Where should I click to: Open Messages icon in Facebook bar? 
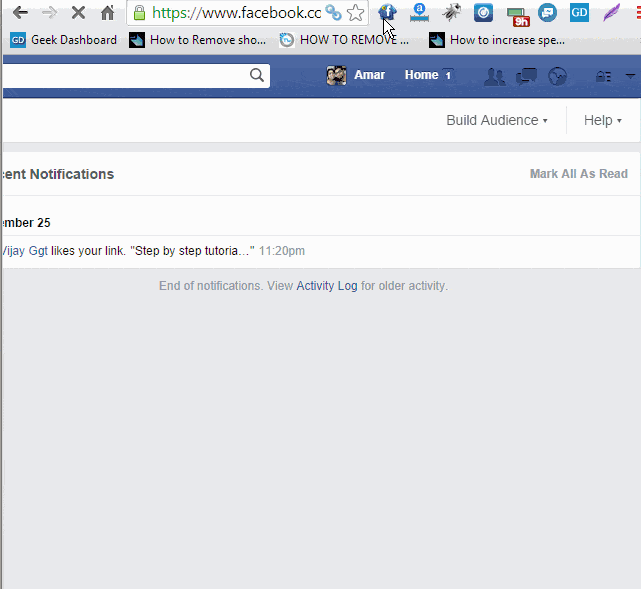526,76
